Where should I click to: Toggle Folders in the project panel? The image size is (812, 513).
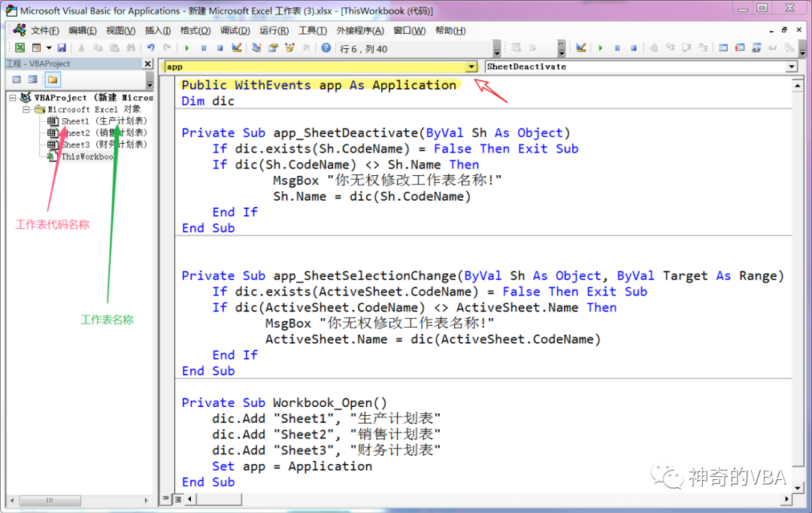pyautogui.click(x=53, y=80)
